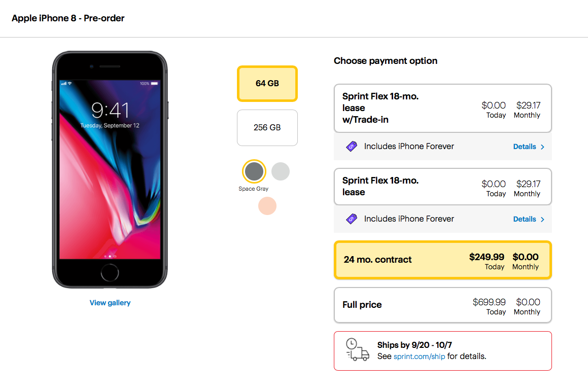This screenshot has height=392, width=588.
Task: Click the Apple iPhone 8 - Pre-order heading
Action: click(x=68, y=18)
